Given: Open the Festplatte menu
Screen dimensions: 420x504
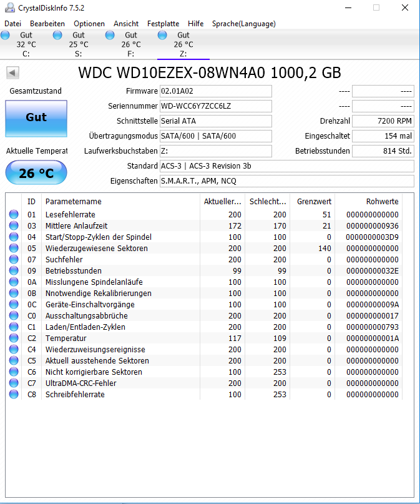Looking at the screenshot, I should coord(163,24).
